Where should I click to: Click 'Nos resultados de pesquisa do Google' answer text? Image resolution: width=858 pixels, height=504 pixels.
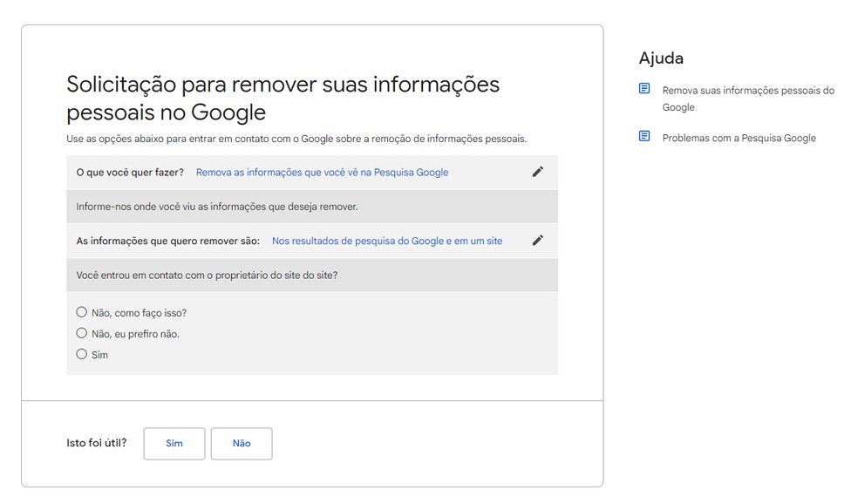click(x=386, y=241)
